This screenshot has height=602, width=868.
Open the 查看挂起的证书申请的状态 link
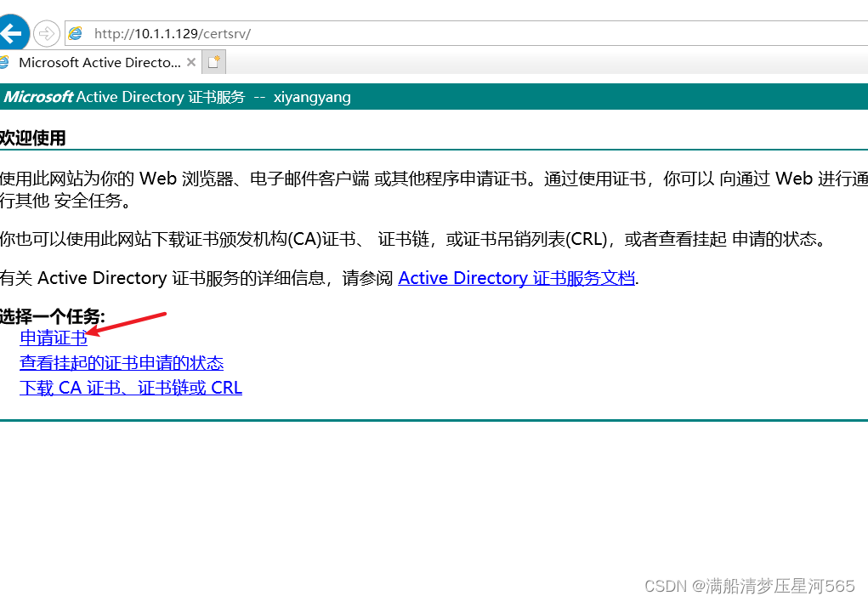(122, 363)
